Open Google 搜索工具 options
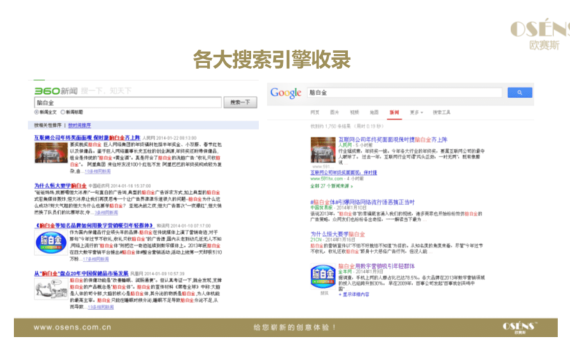This screenshot has height=360, width=570. [441, 112]
